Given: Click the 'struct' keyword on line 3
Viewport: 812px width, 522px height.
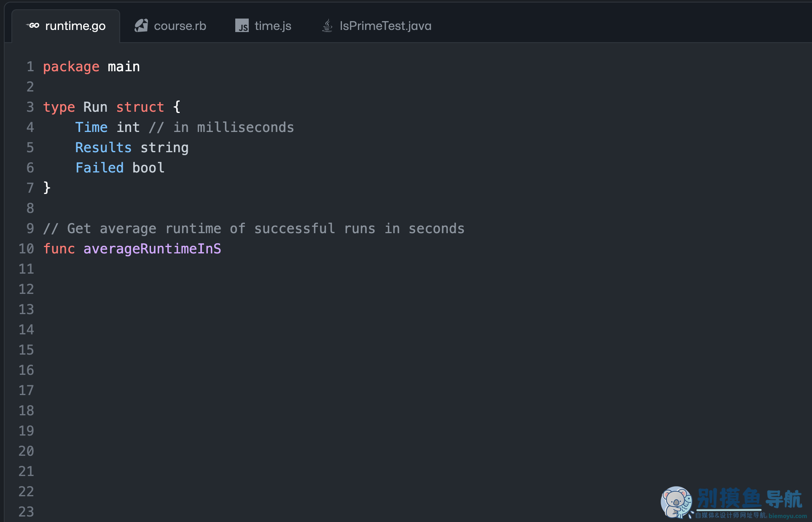Looking at the screenshot, I should coord(140,107).
